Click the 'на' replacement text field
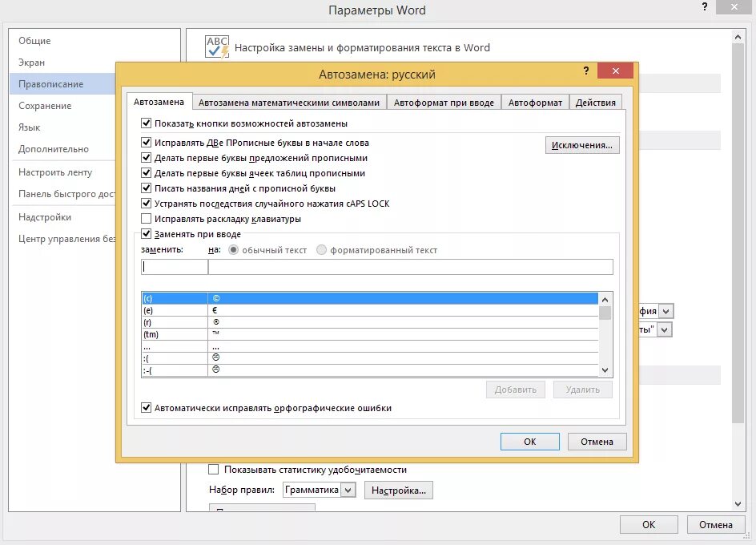The width and height of the screenshot is (756, 545). 410,267
